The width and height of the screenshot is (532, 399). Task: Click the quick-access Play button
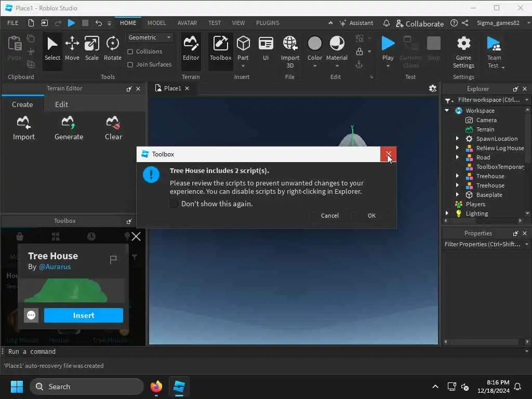pos(71,23)
